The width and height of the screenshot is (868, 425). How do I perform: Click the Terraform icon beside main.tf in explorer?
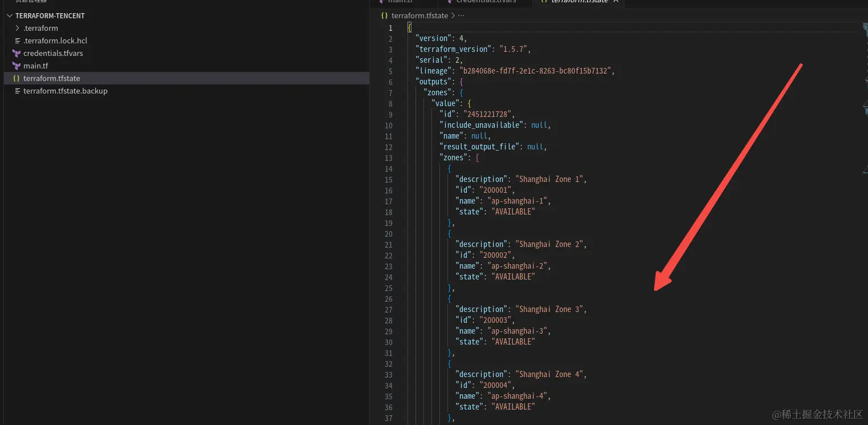click(17, 66)
